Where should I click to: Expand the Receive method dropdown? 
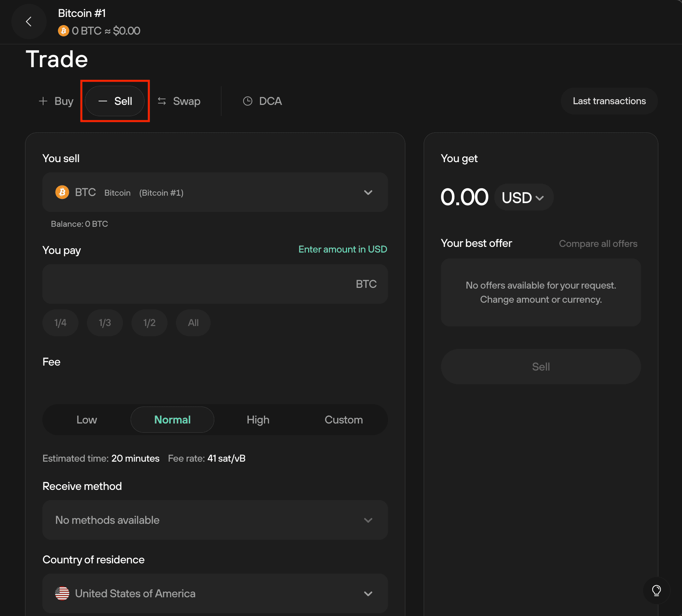tap(215, 520)
